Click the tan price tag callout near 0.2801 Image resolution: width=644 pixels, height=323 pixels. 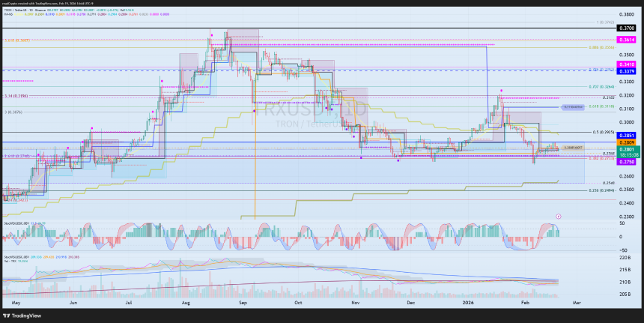(x=573, y=147)
